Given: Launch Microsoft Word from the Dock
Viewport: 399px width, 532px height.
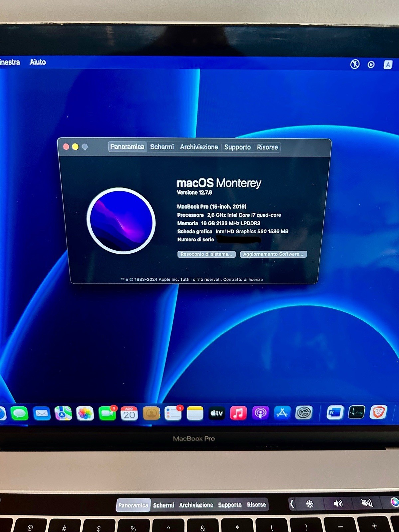Looking at the screenshot, I should click(334, 412).
